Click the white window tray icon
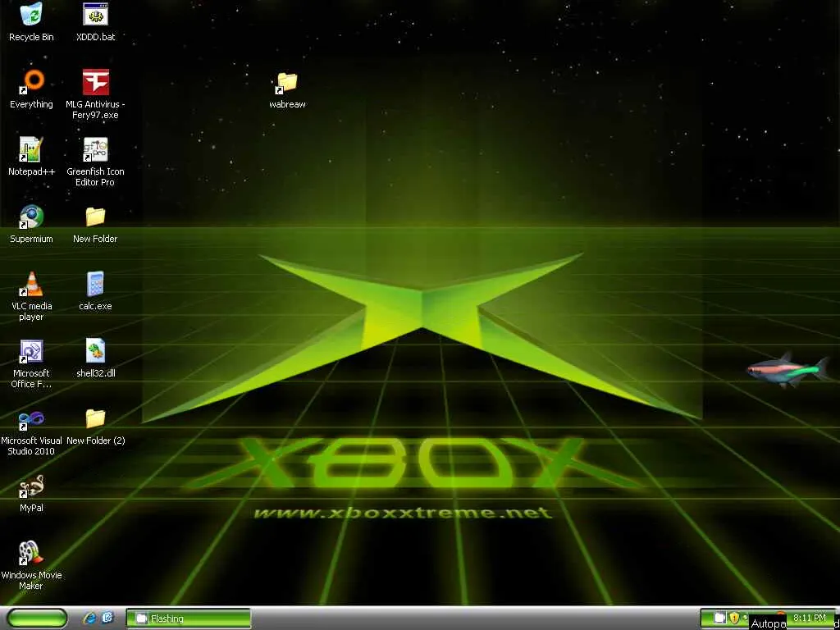Image resolution: width=840 pixels, height=630 pixels. tap(720, 618)
